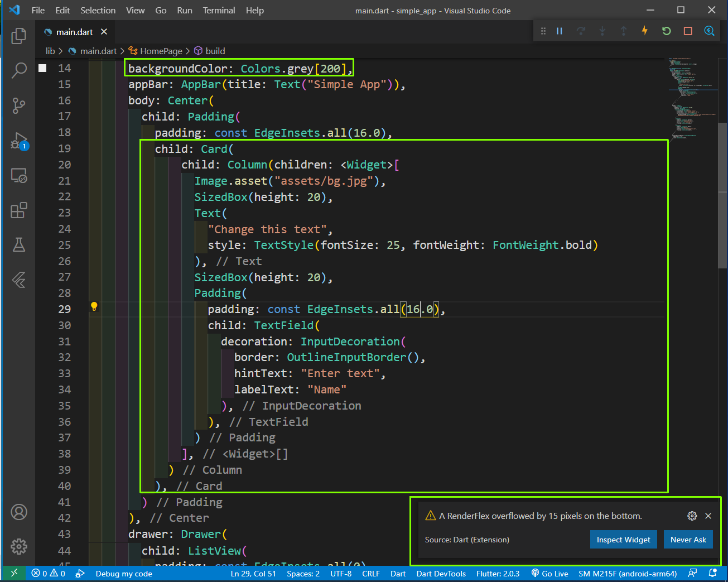The image size is (728, 582).
Task: Open the Explorer view in activity bar
Action: coord(19,36)
